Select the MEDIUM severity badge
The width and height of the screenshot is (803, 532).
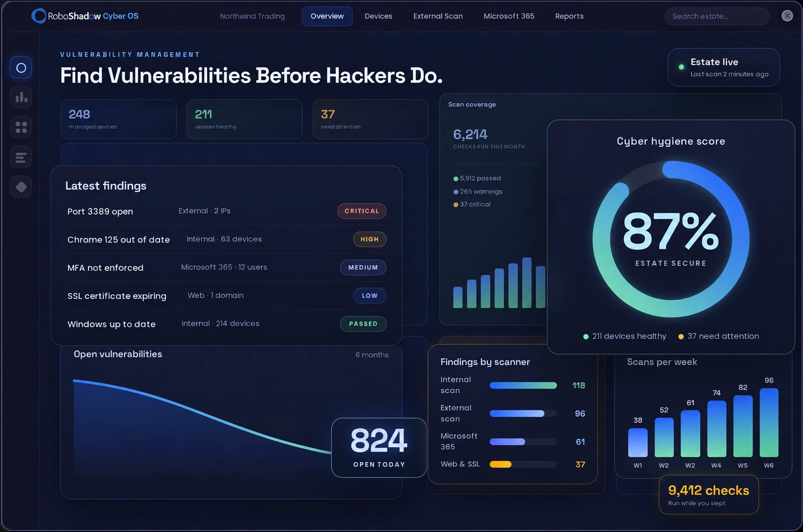[x=363, y=267]
